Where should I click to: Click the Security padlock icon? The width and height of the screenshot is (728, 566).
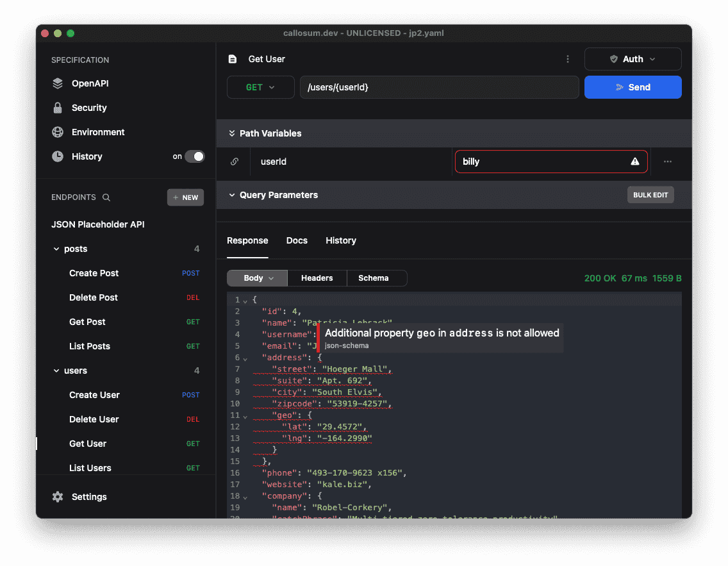pos(58,108)
